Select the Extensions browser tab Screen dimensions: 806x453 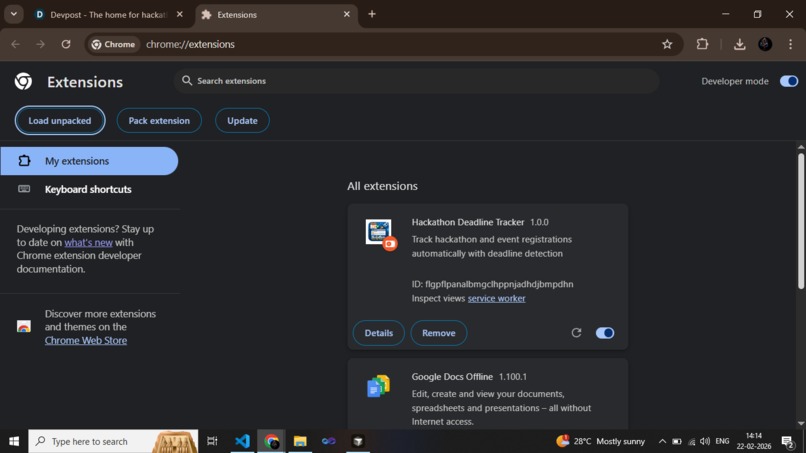[x=276, y=15]
